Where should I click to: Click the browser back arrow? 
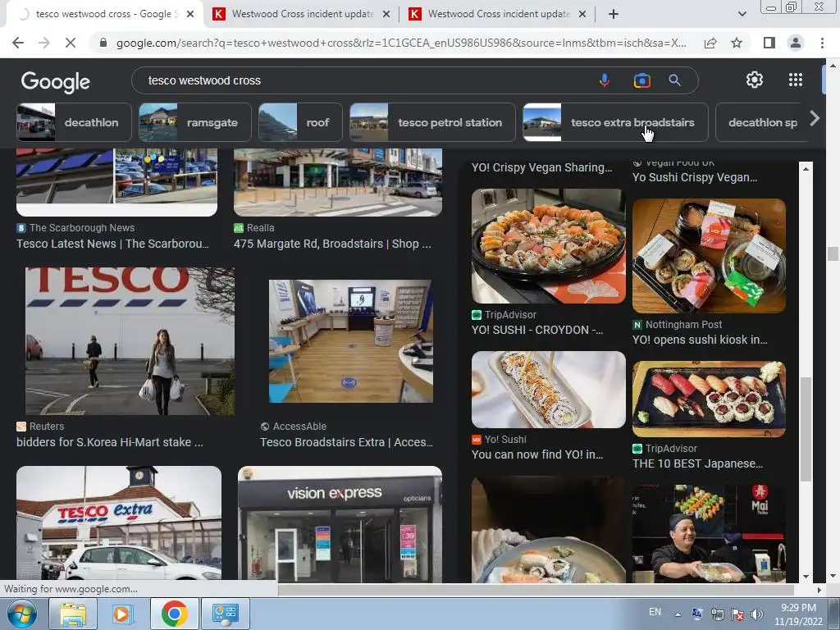click(x=18, y=43)
